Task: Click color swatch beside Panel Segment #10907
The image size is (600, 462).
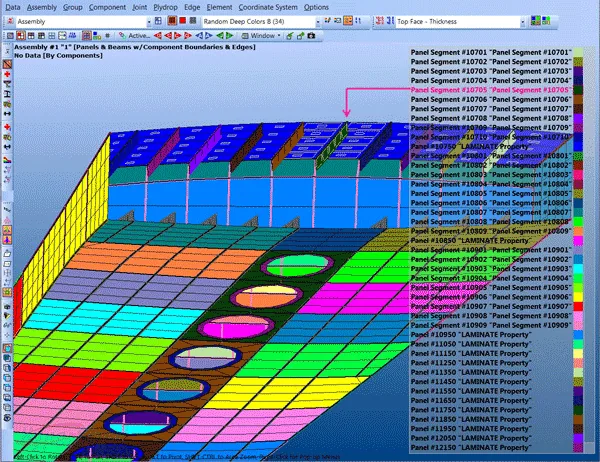Action: click(578, 306)
